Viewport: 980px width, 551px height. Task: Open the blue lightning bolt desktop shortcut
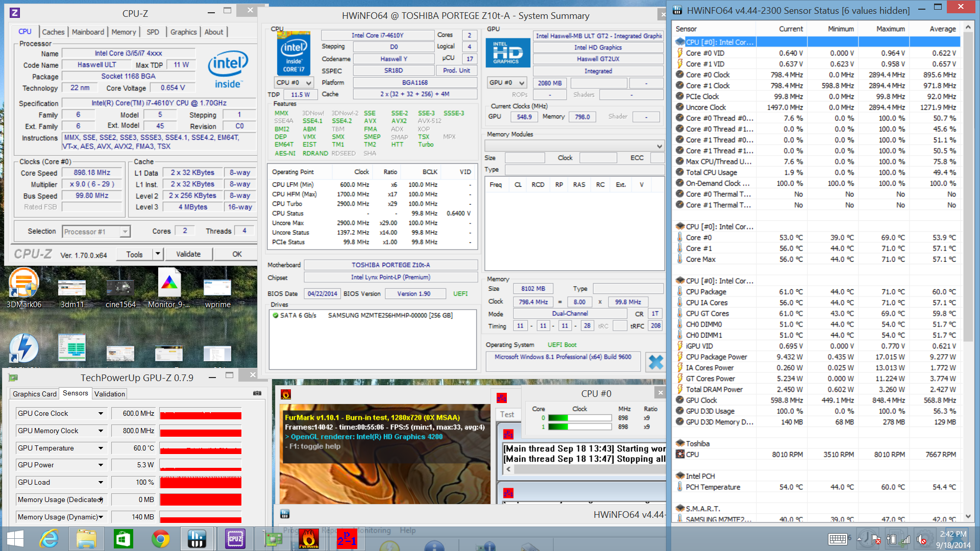tap(23, 348)
